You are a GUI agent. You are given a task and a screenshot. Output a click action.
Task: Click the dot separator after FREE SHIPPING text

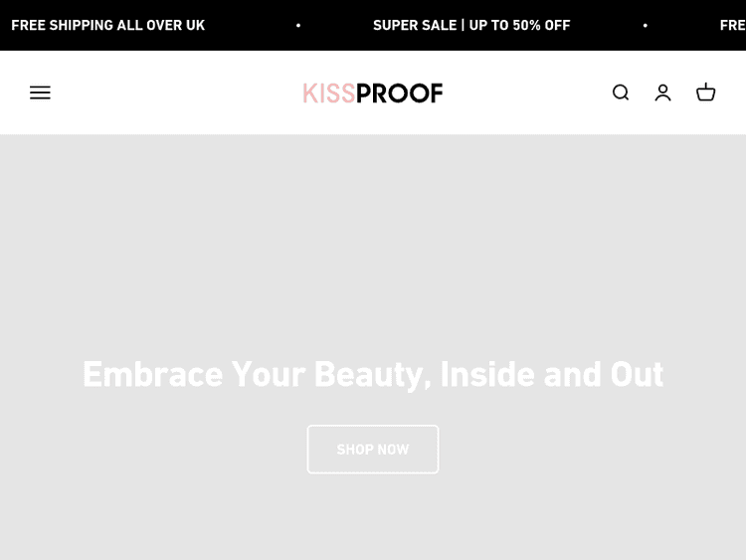(298, 26)
